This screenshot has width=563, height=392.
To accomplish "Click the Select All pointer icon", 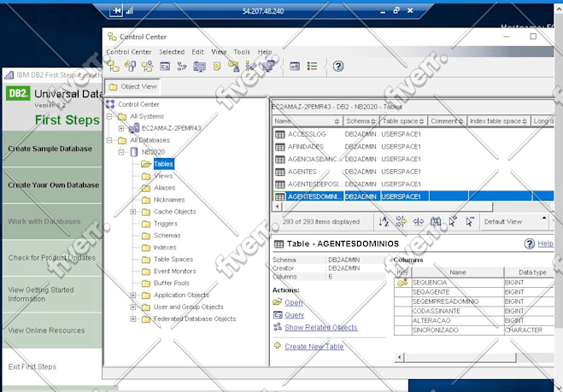I will (453, 221).
